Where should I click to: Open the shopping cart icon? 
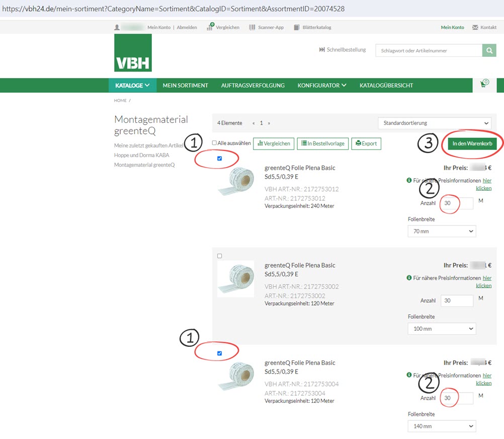point(484,84)
